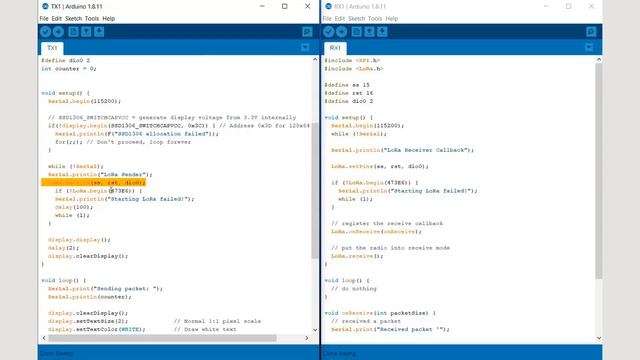
Task: Open Serial Monitor in TX1 window
Action: (307, 31)
